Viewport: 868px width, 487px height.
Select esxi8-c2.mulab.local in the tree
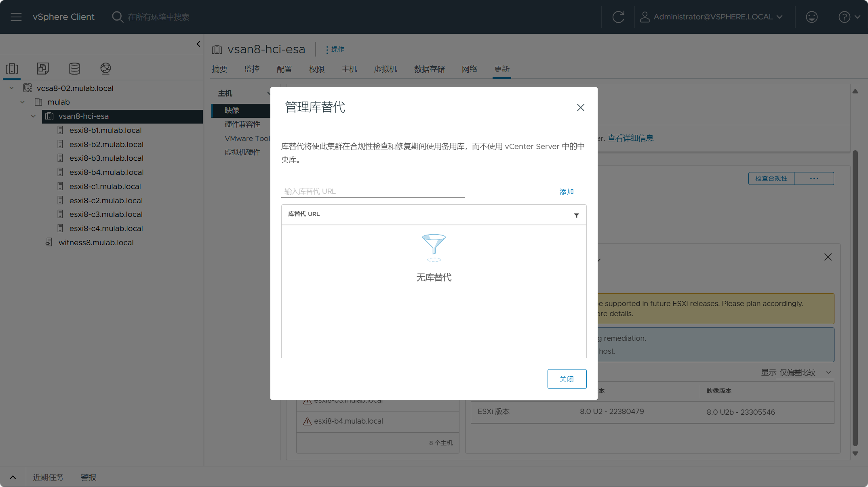pyautogui.click(x=106, y=201)
